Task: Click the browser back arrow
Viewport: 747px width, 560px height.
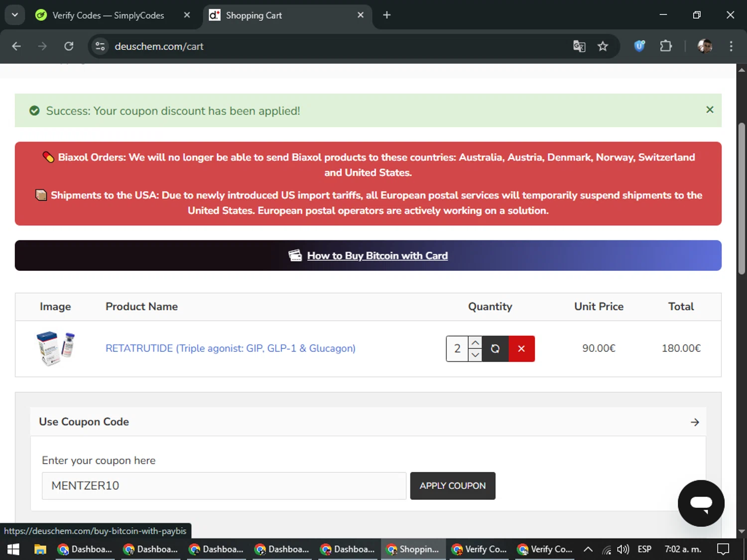Action: [x=16, y=46]
